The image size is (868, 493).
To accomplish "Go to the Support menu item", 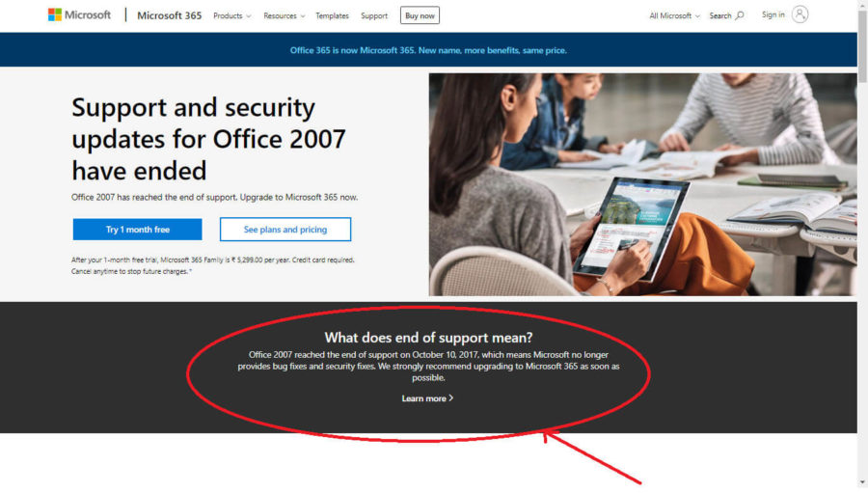I will coord(374,15).
